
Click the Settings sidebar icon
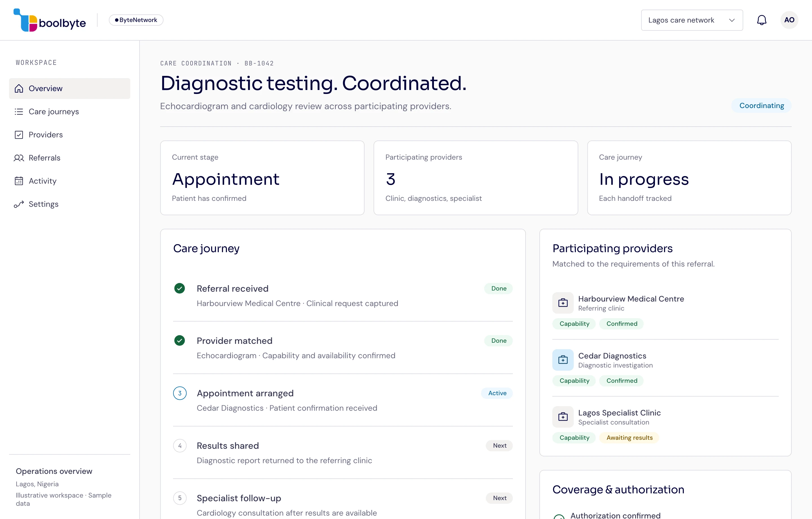19,204
